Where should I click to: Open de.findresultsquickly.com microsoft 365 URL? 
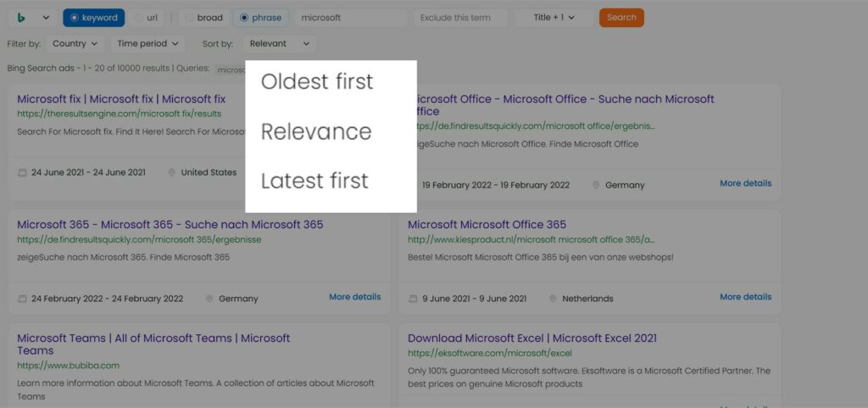click(x=139, y=240)
